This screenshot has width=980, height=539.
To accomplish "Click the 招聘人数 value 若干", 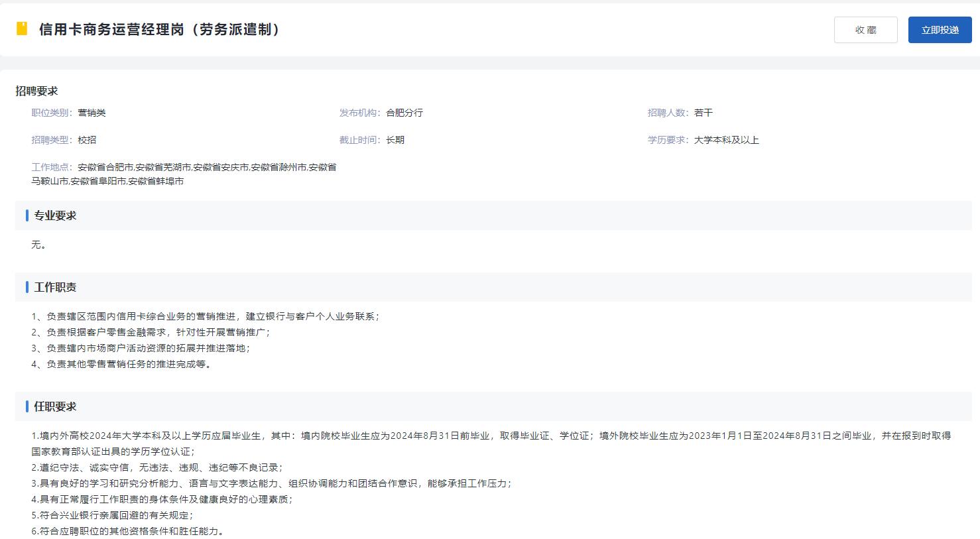I will tap(704, 113).
